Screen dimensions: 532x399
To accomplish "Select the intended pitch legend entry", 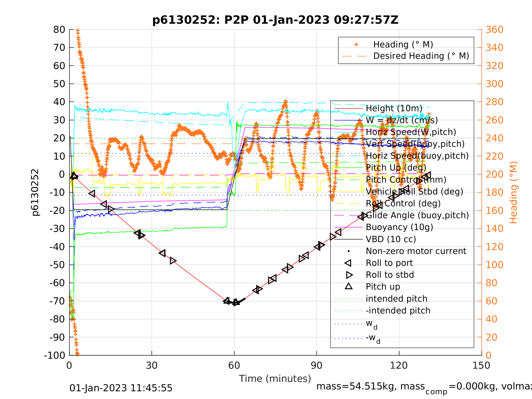I will [397, 299].
